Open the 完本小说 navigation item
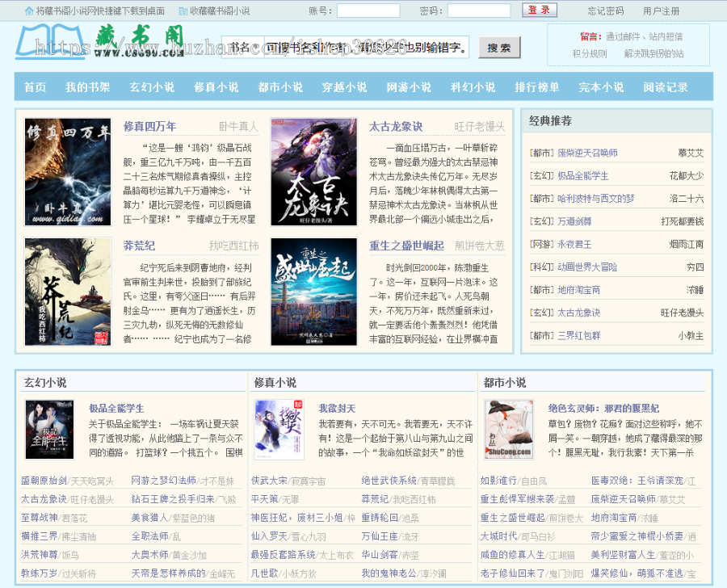 (x=601, y=86)
